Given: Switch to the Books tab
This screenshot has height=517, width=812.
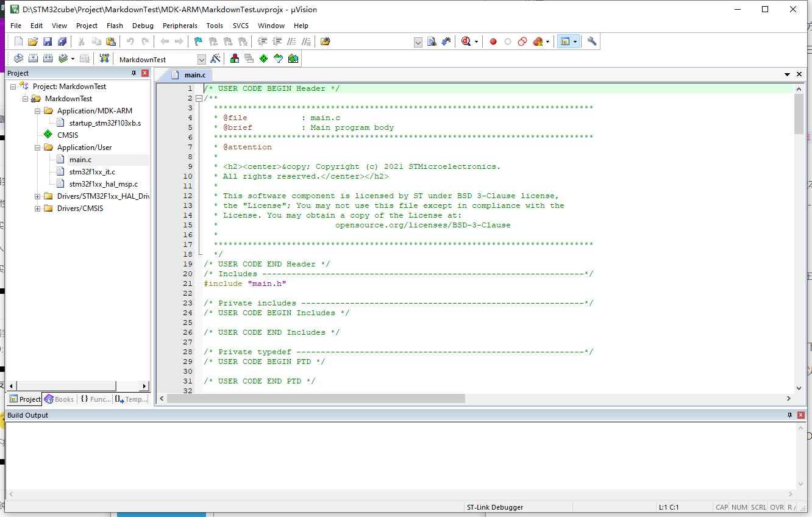Looking at the screenshot, I should tap(59, 399).
